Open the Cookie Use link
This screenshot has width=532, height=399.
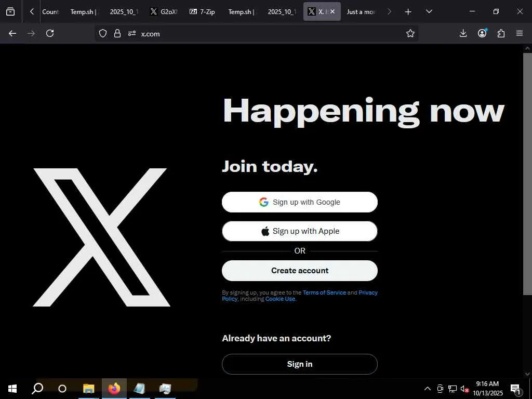(x=280, y=299)
